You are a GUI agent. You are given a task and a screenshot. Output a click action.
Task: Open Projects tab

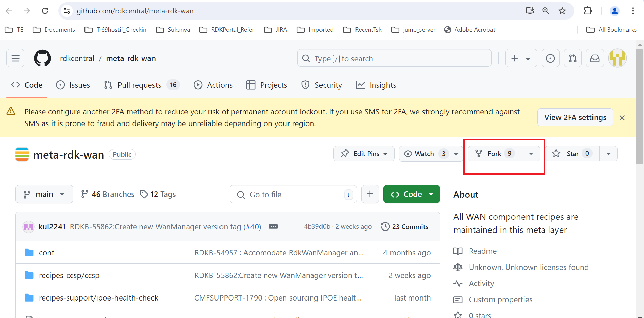point(267,85)
